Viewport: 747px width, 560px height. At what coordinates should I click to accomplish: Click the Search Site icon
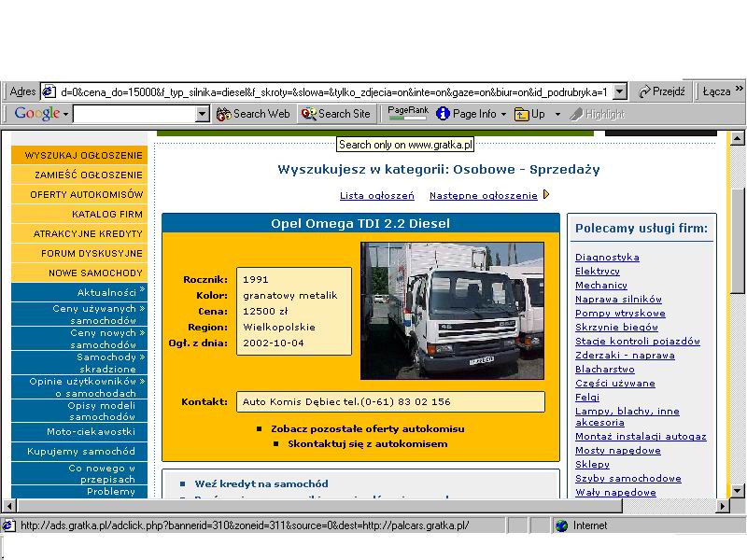[x=309, y=114]
